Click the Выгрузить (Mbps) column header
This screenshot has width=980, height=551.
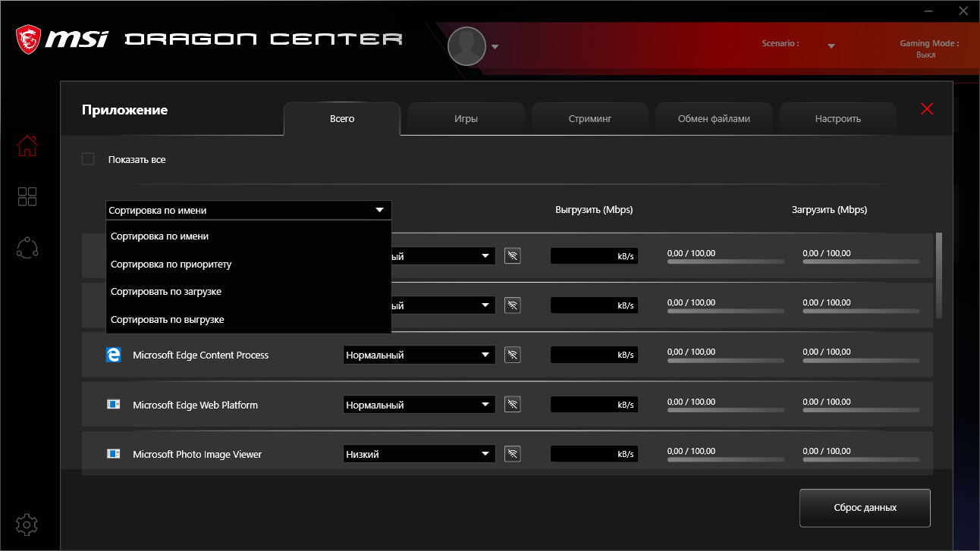(x=594, y=210)
